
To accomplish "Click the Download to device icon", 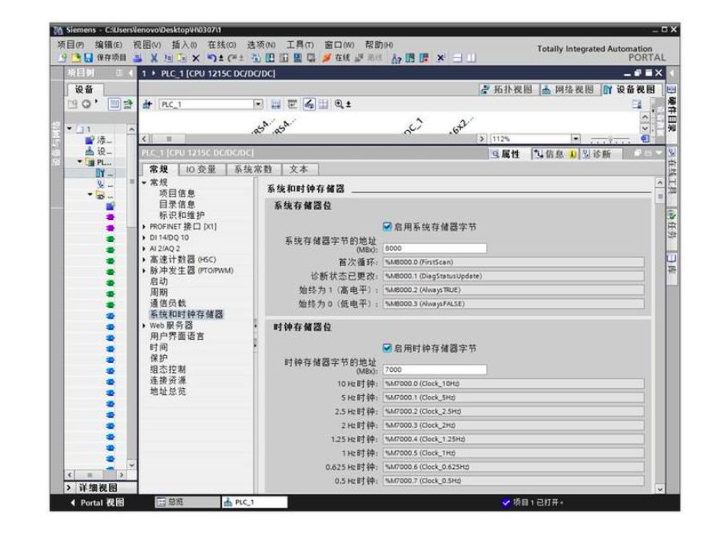I will click(x=270, y=58).
